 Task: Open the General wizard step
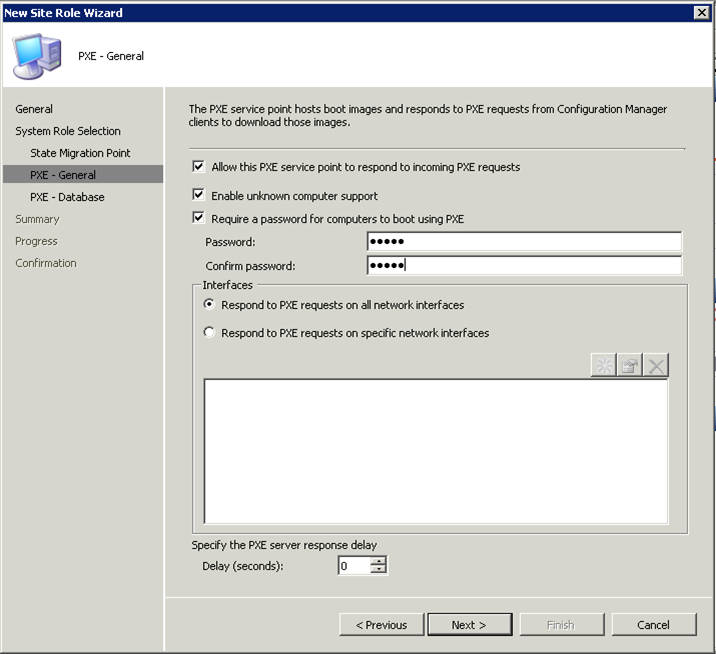(x=34, y=109)
